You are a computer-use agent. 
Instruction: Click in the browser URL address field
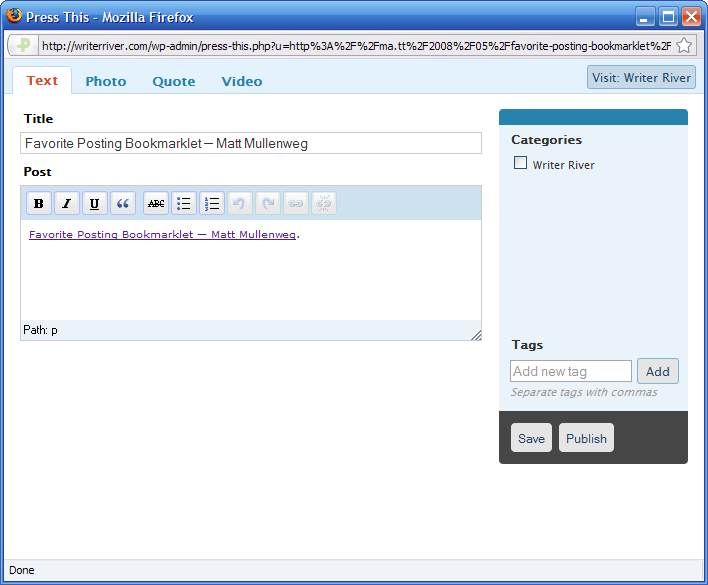pyautogui.click(x=357, y=46)
